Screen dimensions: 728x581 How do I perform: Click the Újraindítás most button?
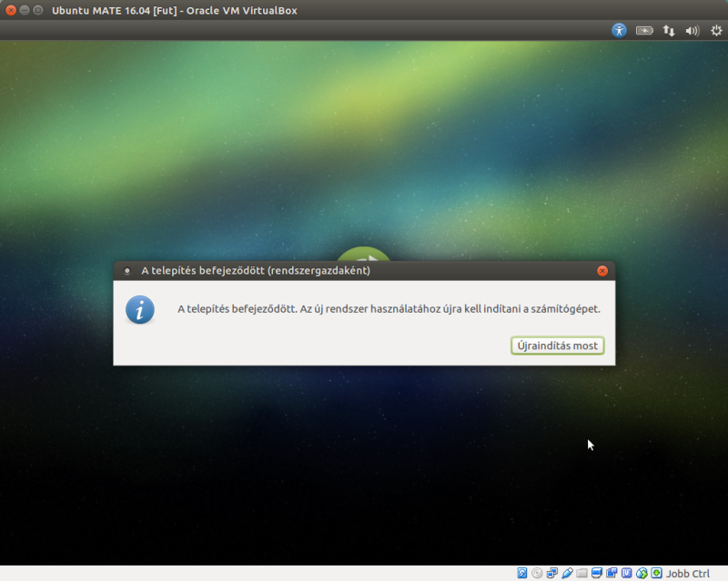pyautogui.click(x=557, y=346)
